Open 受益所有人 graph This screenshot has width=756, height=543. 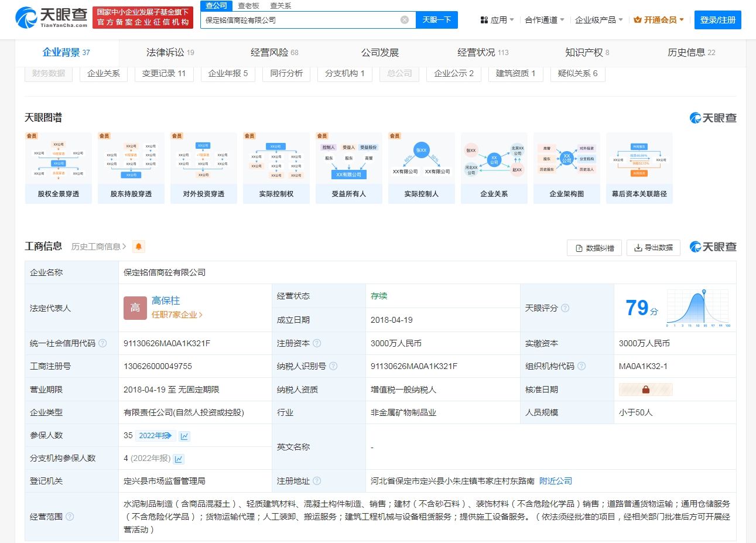pos(349,168)
